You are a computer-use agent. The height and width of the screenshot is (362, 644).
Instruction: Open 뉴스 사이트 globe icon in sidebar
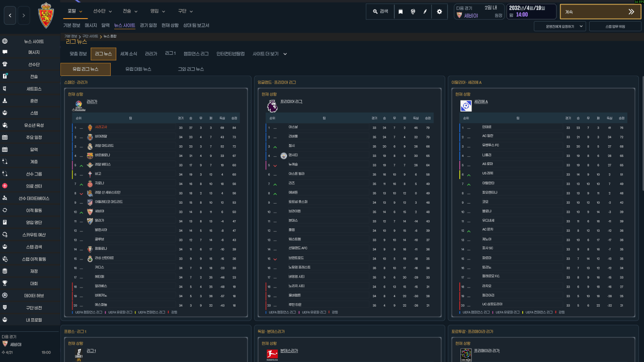pyautogui.click(x=5, y=41)
